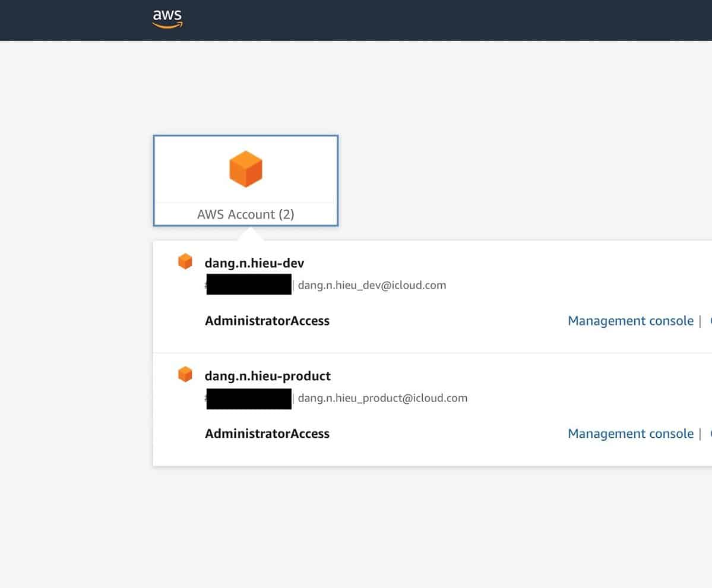The image size is (712, 588).
Task: Open Management console for dang.n.hieu-product
Action: click(x=631, y=433)
